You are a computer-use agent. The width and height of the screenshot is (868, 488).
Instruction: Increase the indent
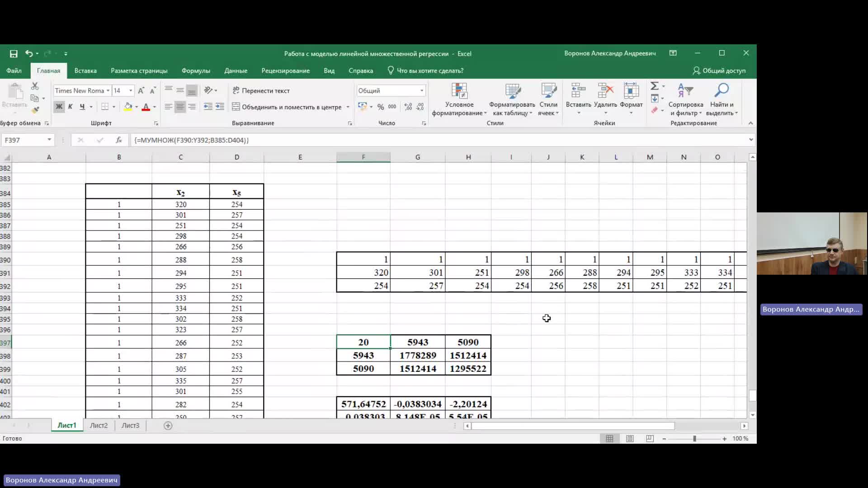[x=220, y=107]
